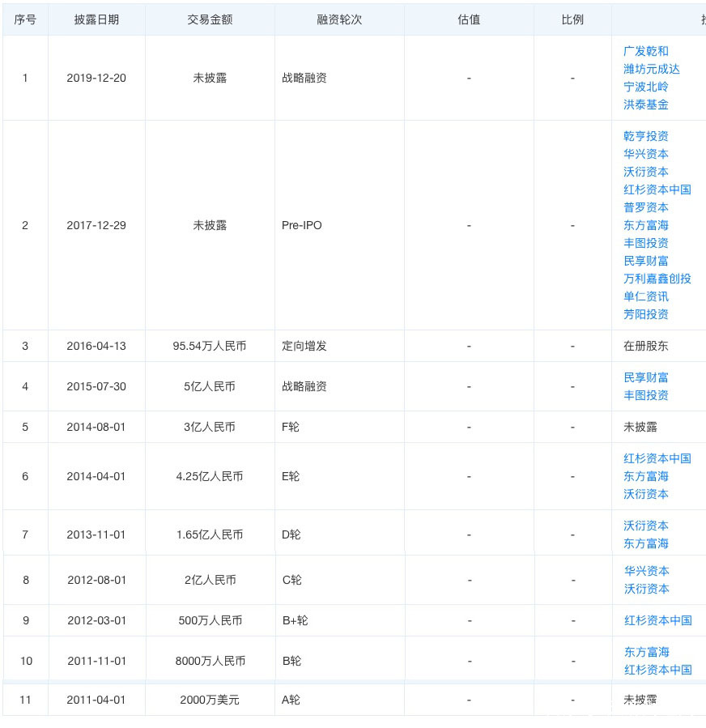Click 东方富海 in the B轮 row
The height and width of the screenshot is (728, 706).
click(647, 652)
